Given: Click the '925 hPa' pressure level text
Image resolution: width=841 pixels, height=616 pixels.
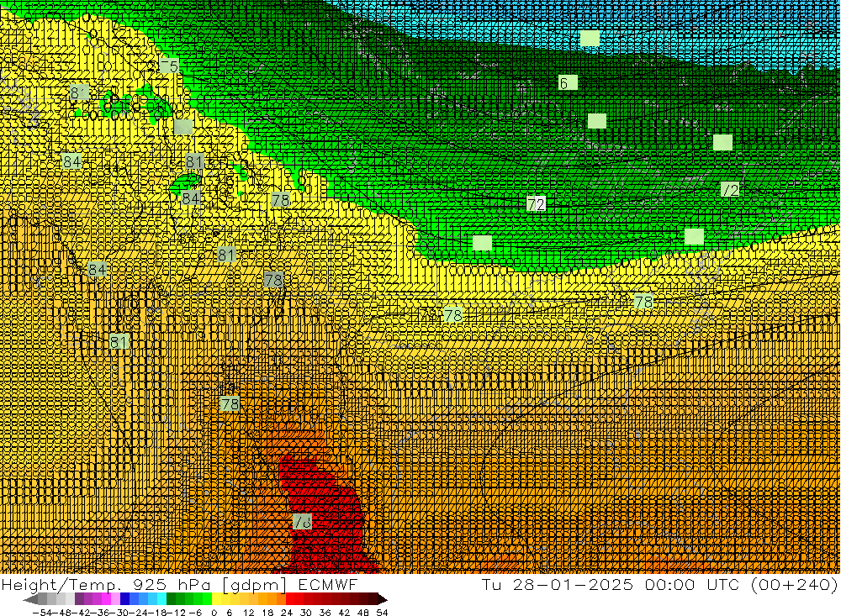Looking at the screenshot, I should point(171,586).
